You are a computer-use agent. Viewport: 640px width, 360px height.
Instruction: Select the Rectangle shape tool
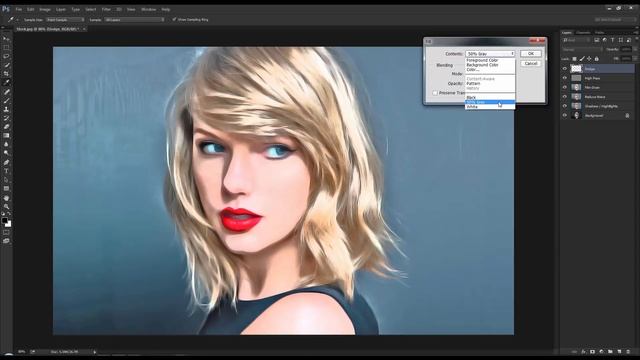click(x=6, y=189)
